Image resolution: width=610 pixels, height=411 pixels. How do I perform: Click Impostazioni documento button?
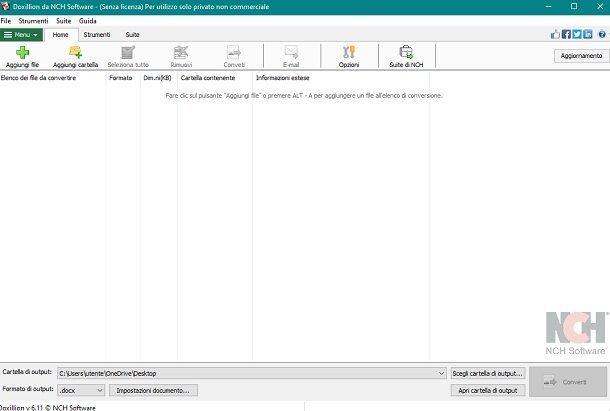point(153,390)
